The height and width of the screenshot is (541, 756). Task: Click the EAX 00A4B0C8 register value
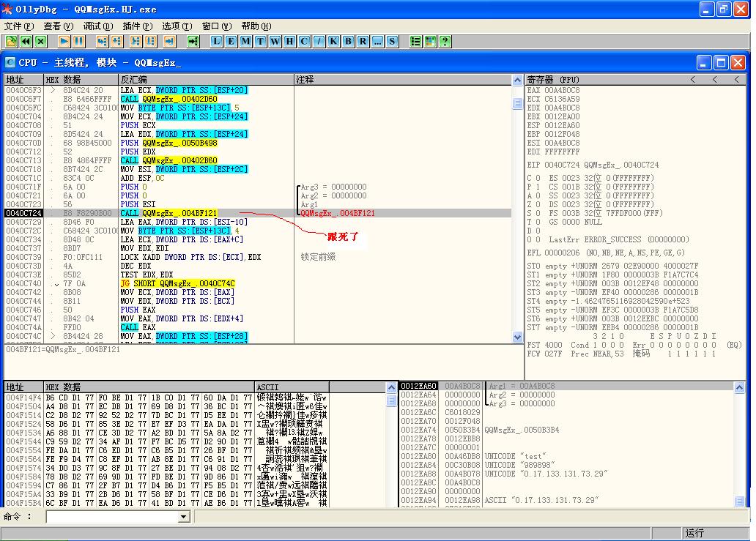pos(562,90)
